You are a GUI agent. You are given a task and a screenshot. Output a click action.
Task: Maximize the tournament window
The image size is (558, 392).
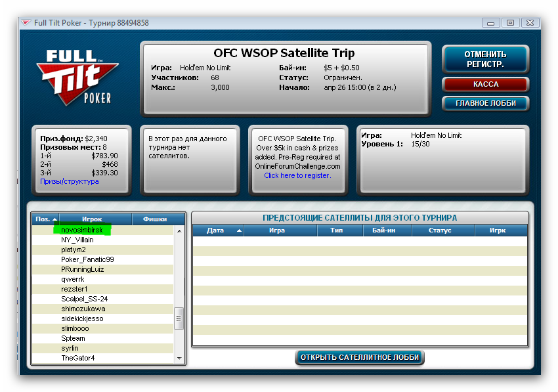click(510, 23)
